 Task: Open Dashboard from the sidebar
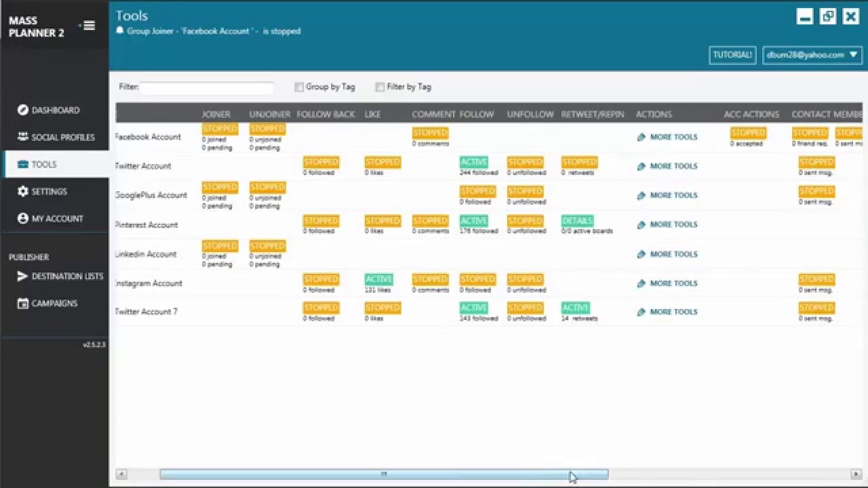point(54,110)
